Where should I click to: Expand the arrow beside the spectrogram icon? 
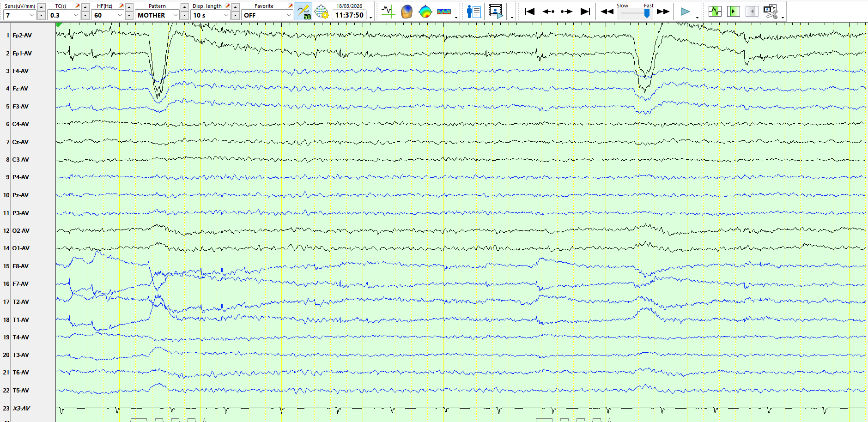click(x=456, y=18)
